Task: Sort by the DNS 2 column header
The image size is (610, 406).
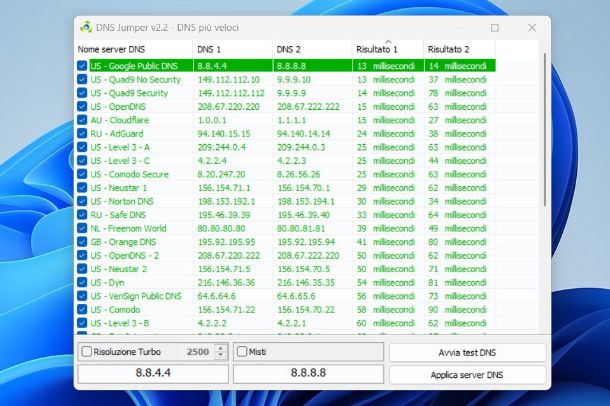Action: [312, 49]
